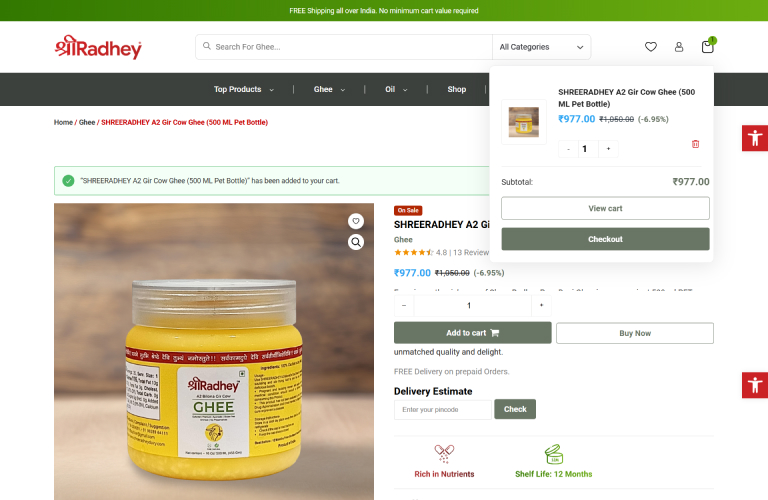The width and height of the screenshot is (768, 500).
Task: Open the Shop menu item
Action: coord(456,89)
